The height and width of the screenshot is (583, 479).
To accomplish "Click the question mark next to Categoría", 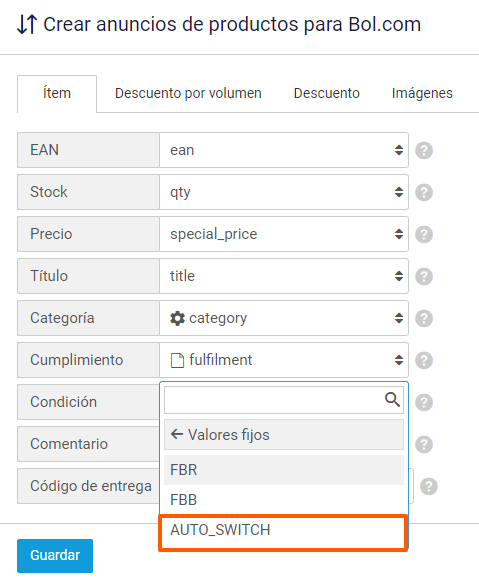I will [x=424, y=319].
